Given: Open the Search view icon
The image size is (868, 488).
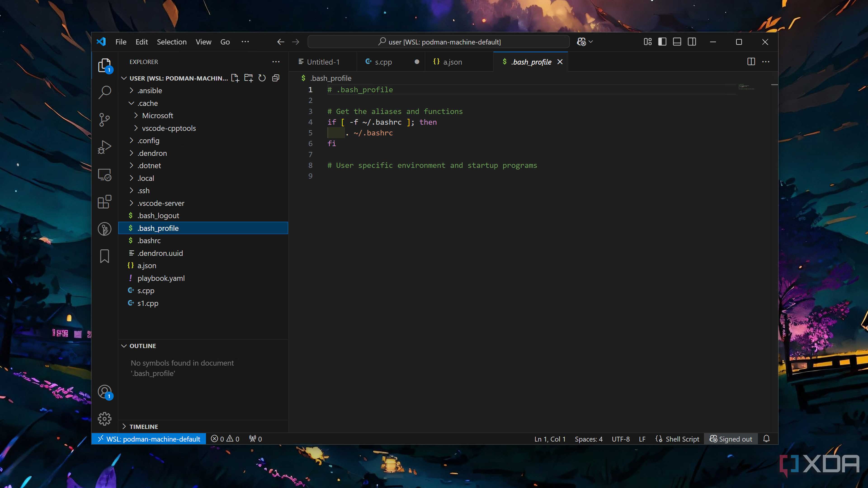Looking at the screenshot, I should [x=104, y=92].
